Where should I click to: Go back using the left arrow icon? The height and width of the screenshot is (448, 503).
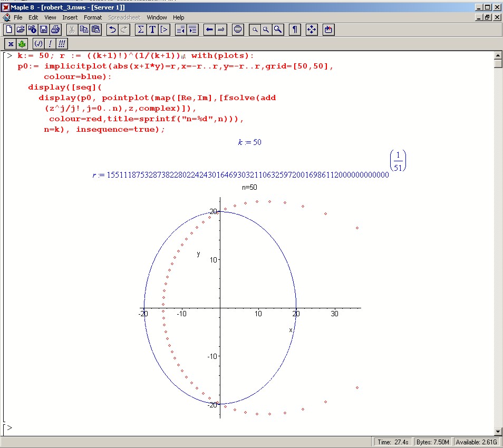[209, 30]
